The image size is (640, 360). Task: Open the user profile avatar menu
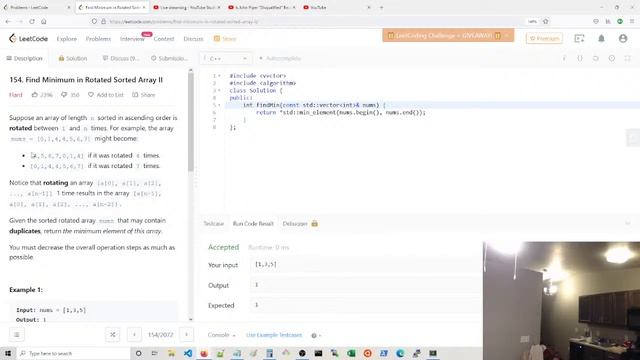623,38
